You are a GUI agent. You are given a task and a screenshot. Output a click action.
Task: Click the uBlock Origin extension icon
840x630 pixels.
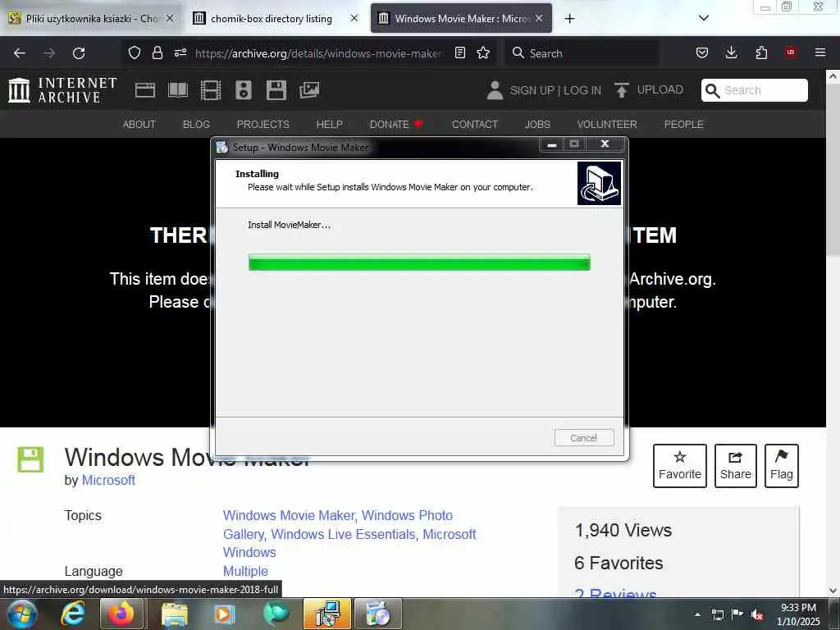click(x=791, y=52)
